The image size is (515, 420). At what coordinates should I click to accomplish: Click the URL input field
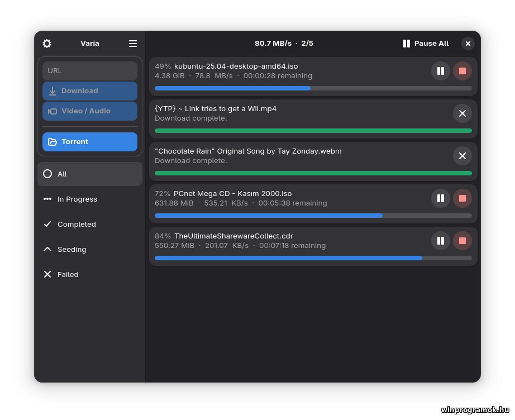90,71
